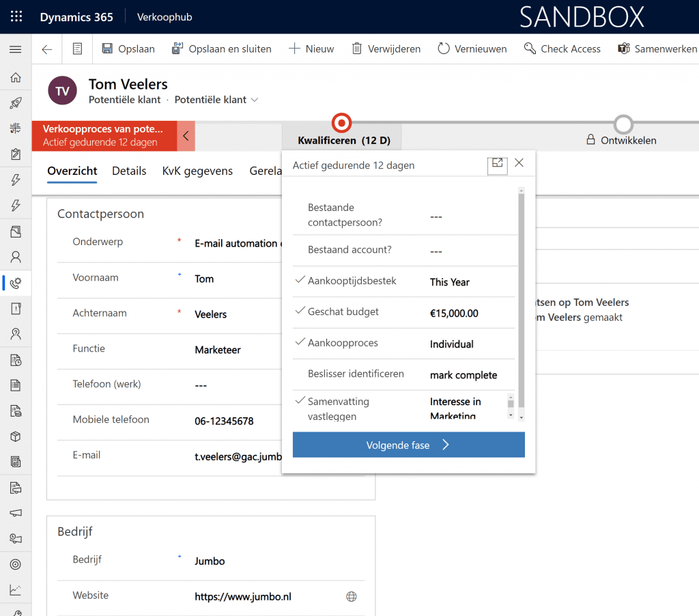This screenshot has height=616, width=699.
Task: Open the document with coins icon in sidebar
Action: pos(16,411)
